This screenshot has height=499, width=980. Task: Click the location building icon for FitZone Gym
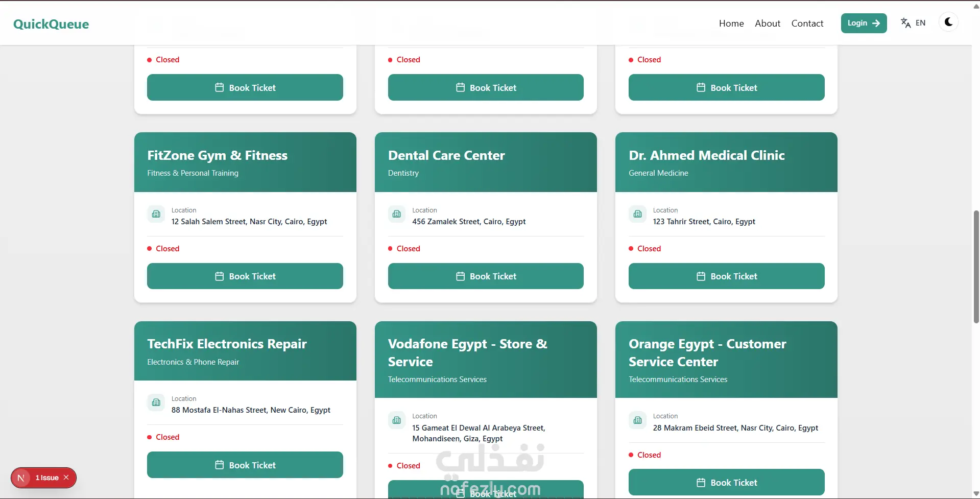point(156,214)
